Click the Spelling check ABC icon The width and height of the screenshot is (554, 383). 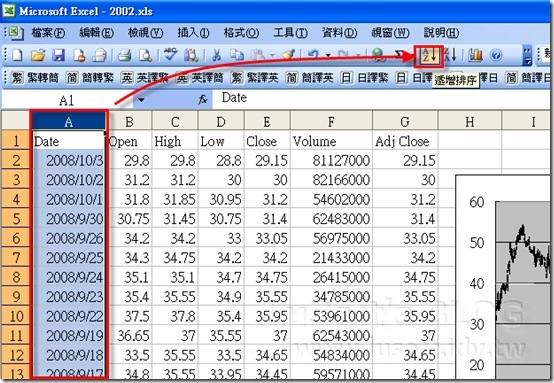click(171, 55)
